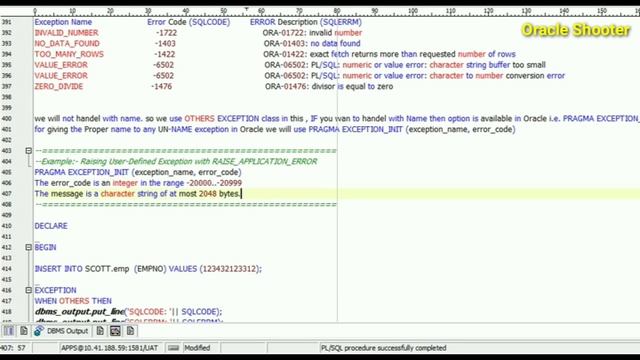Image resolution: width=640 pixels, height=360 pixels.
Task: Click line number 409 in the gutter
Action: pyautogui.click(x=7, y=215)
